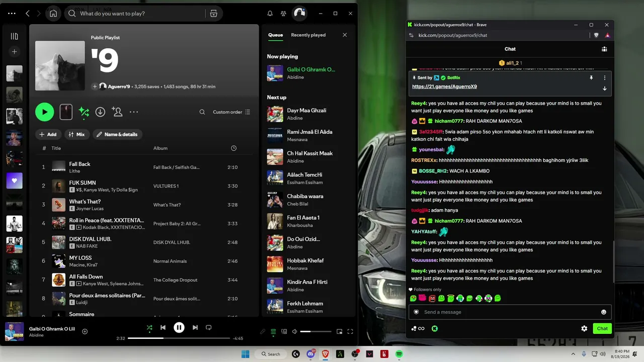Collapse Your Library sidebar in Spotify
The image size is (644, 362).
[14, 36]
